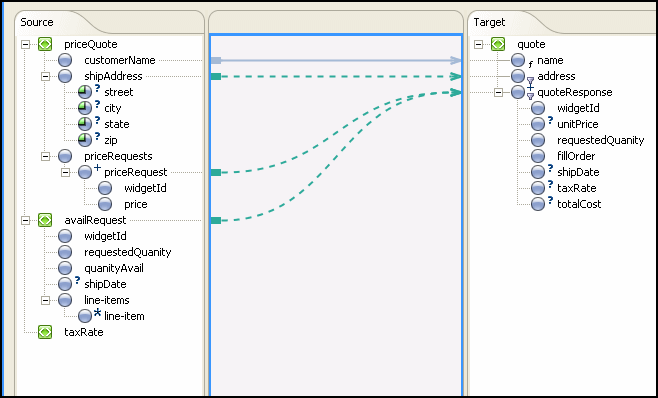Select the source taxRate label
The height and width of the screenshot is (398, 658).
pos(84,332)
